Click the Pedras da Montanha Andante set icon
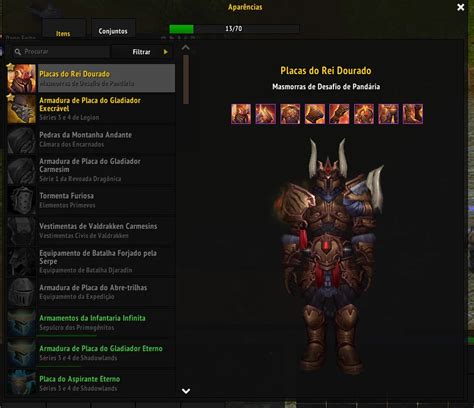This screenshot has width=474, height=408. click(22, 140)
